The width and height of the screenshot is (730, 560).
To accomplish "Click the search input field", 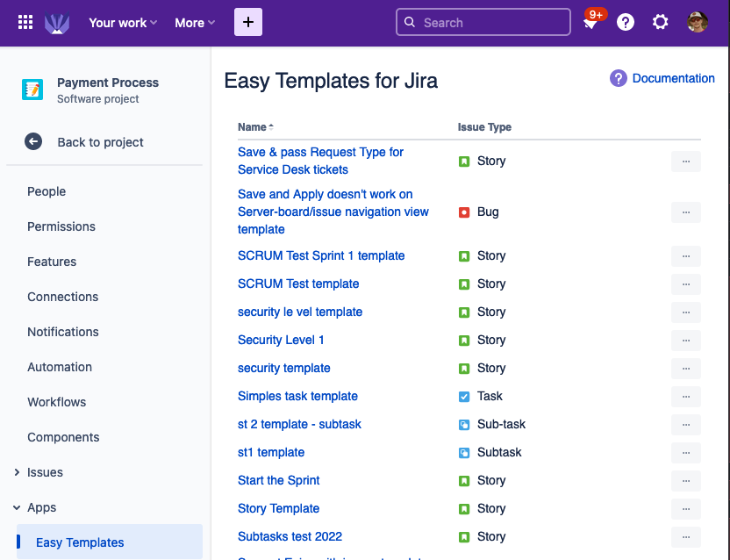I will pos(483,23).
